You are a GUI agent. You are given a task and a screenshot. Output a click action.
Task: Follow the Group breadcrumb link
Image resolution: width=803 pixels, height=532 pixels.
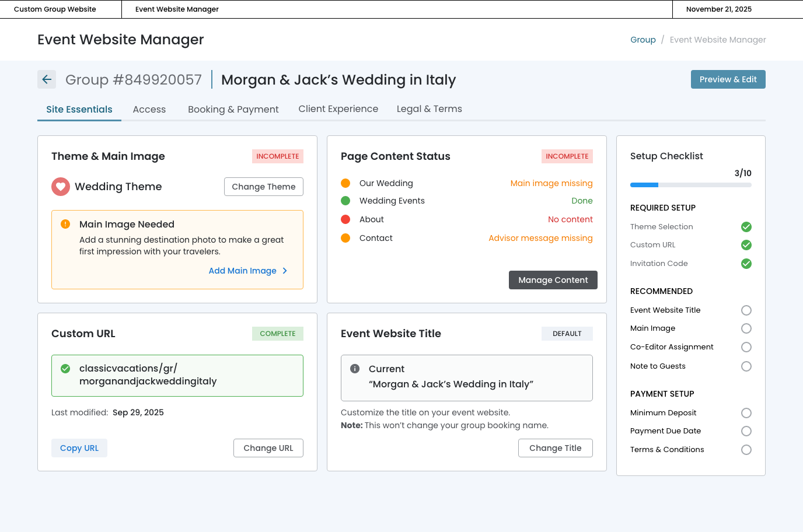(x=643, y=40)
